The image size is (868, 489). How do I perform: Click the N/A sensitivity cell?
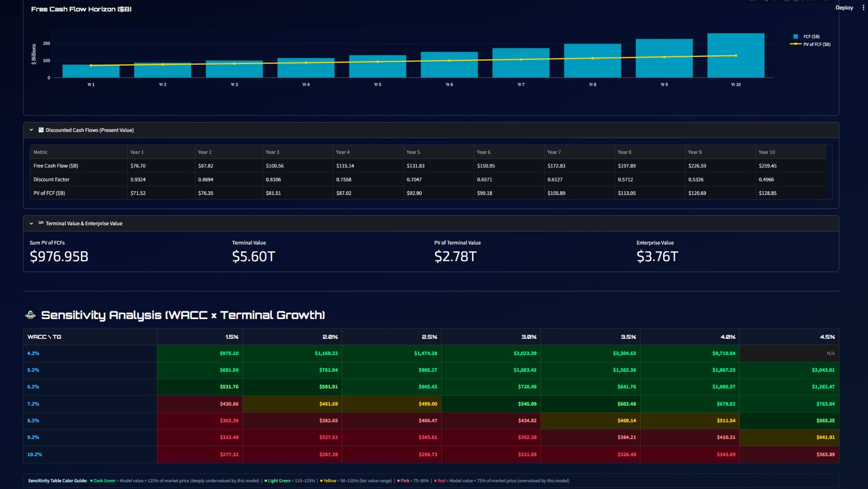pyautogui.click(x=789, y=353)
